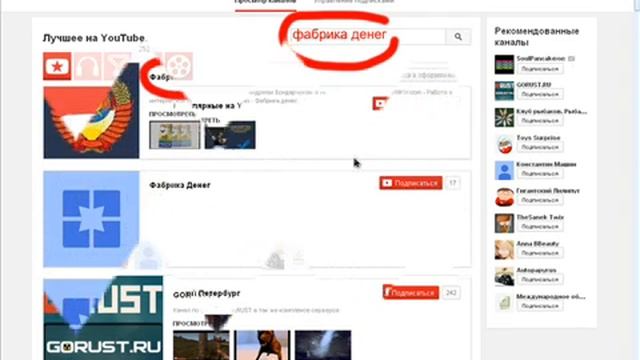Open the channel with coat-of-arms avatar

click(91, 111)
